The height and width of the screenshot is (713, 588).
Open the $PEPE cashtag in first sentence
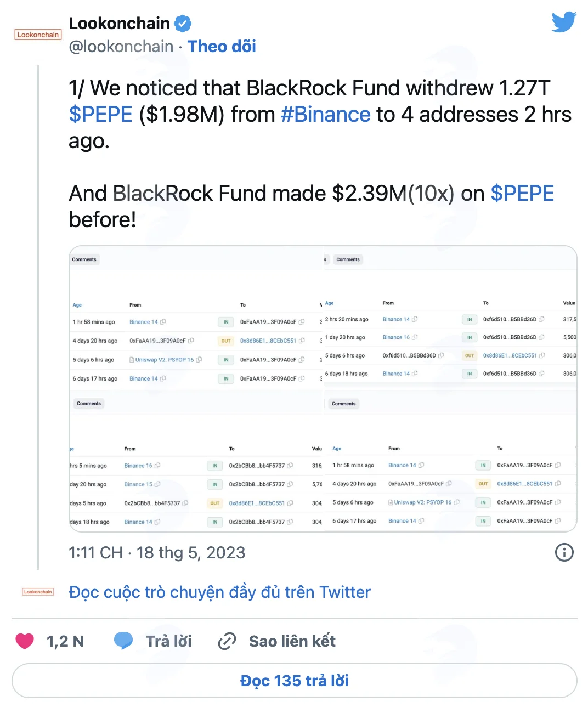100,115
